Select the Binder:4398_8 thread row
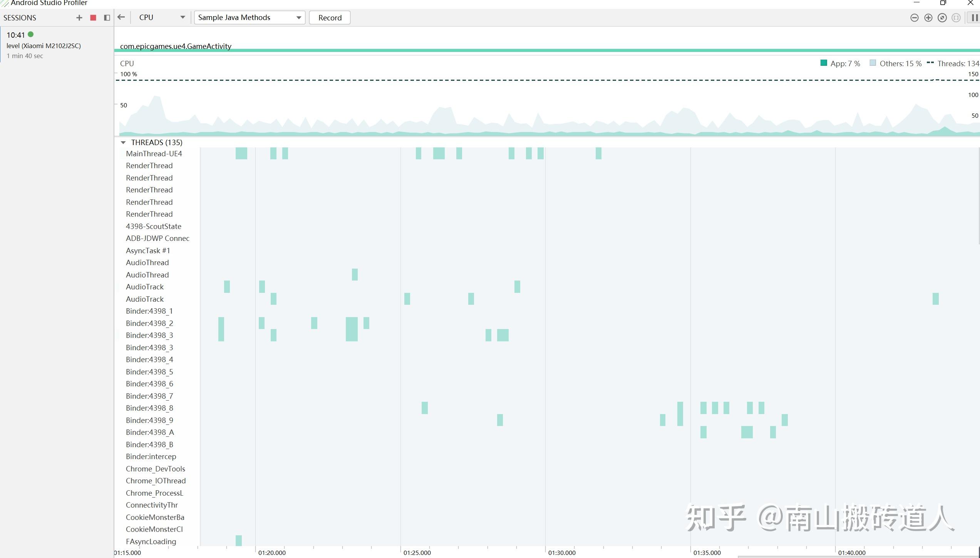Screen dimensions: 980x558 click(149, 408)
